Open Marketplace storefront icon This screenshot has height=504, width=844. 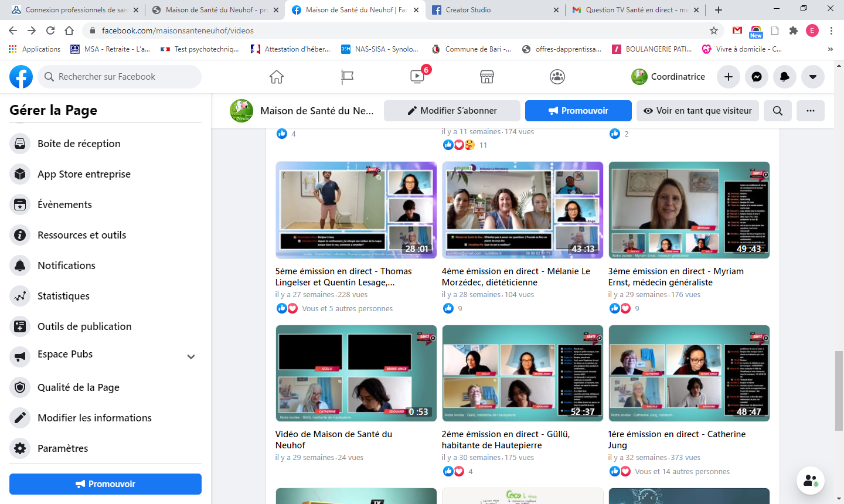click(487, 77)
